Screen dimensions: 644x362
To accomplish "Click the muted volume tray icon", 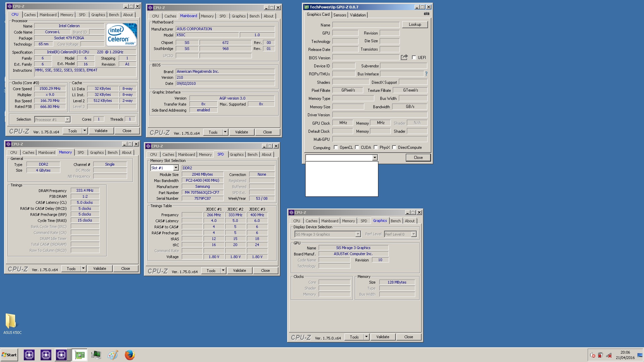I will tap(592, 355).
